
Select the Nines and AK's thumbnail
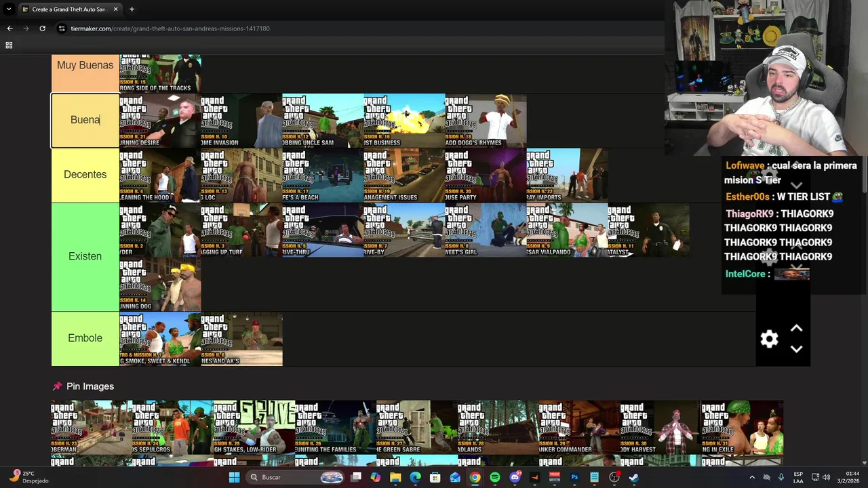241,339
